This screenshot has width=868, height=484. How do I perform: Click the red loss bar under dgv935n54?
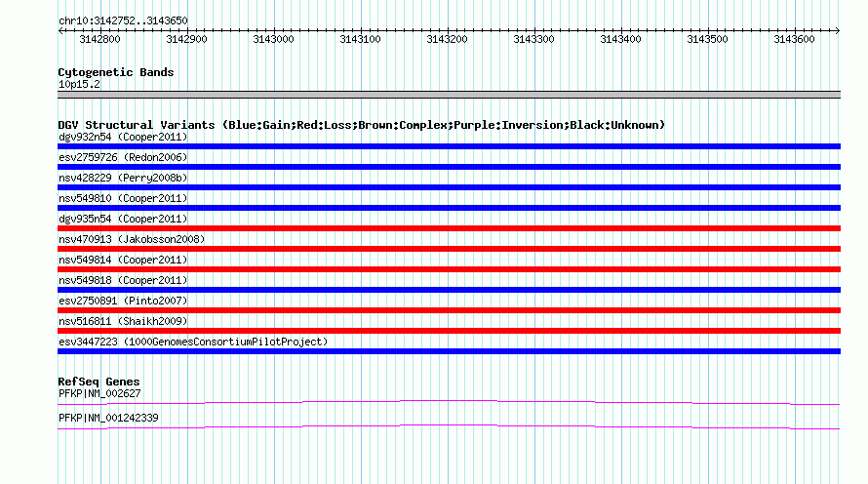click(449, 228)
